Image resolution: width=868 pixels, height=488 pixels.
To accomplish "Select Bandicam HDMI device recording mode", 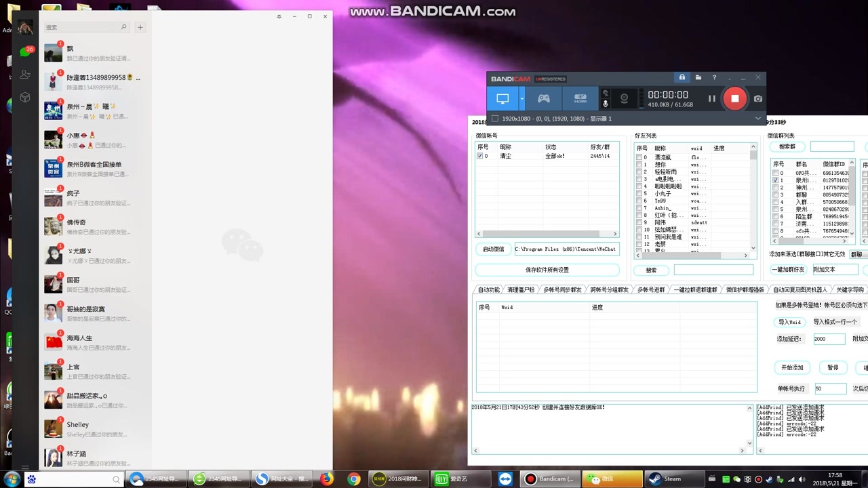I will pos(580,99).
